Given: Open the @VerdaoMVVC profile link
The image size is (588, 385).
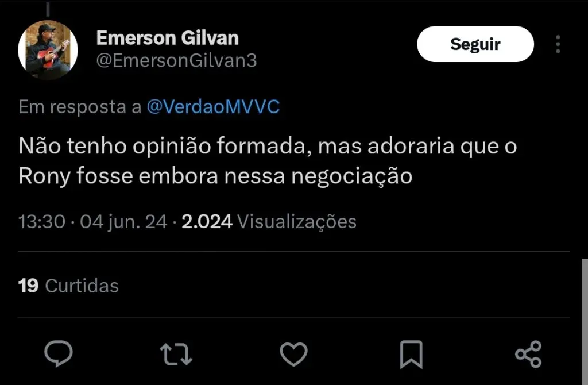Looking at the screenshot, I should pos(213,107).
